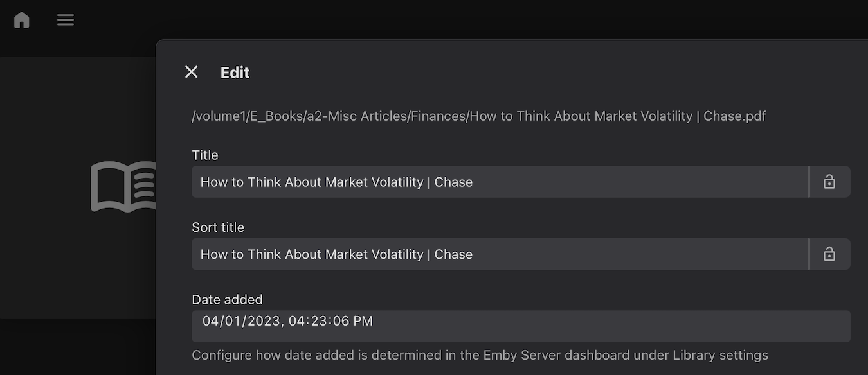This screenshot has width=868, height=375.
Task: Select the minutes value 23 in Date added
Action: [x=316, y=321]
